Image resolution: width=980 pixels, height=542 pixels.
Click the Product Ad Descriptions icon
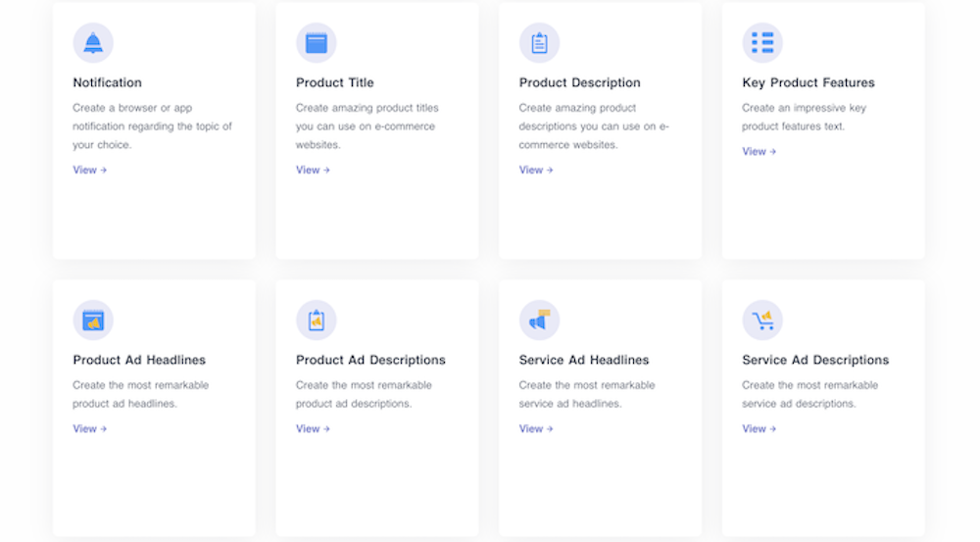click(316, 320)
